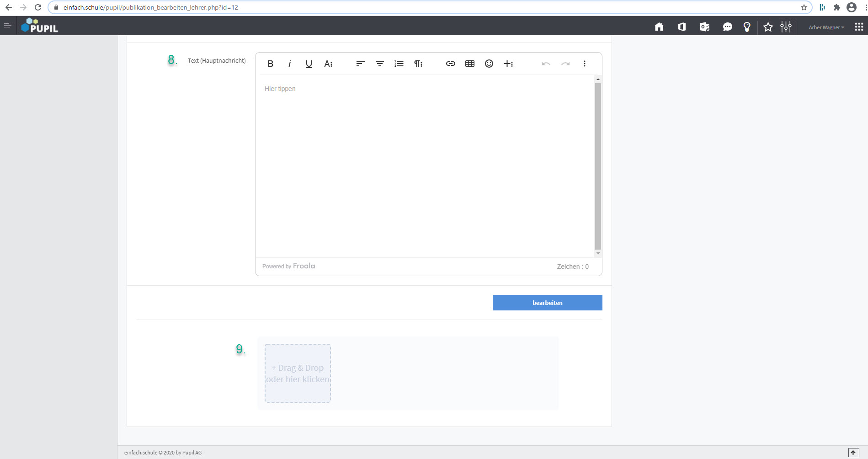Open editor more misc options menu
Screen dimensions: 868x459
point(584,64)
